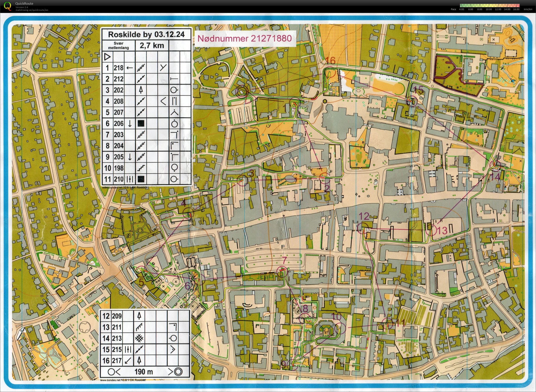Screen dimensions: 536x392
Task: Click control code '208' in row 4
Action: click(118, 101)
